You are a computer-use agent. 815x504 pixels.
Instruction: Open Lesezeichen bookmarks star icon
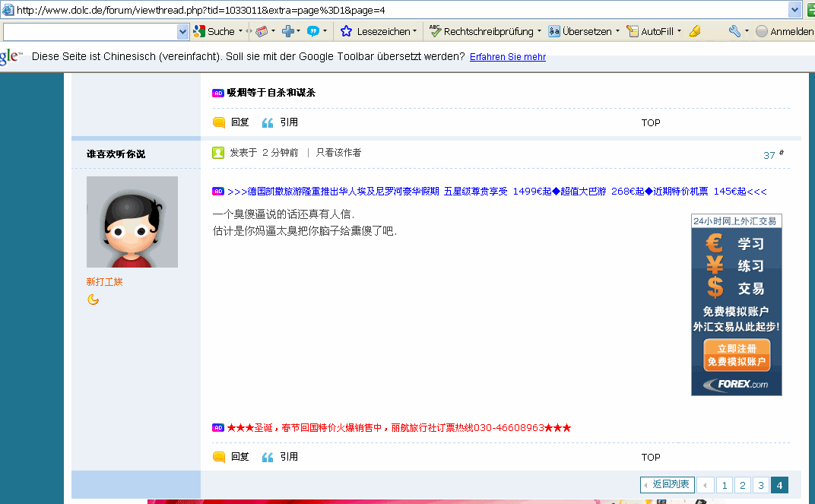coord(347,32)
